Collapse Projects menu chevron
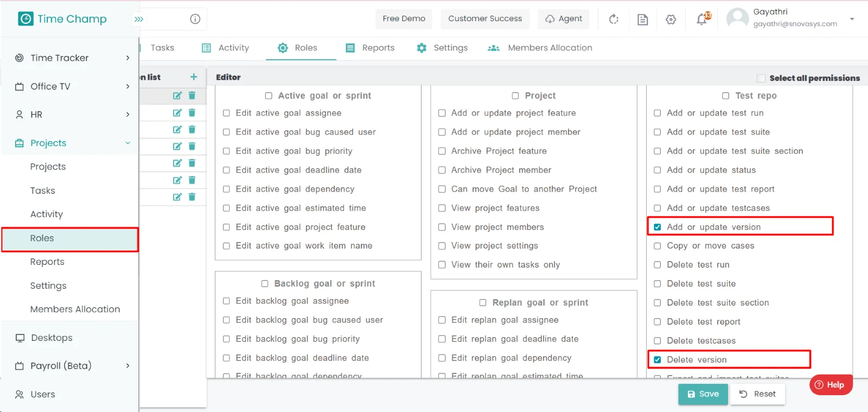This screenshot has width=868, height=412. coord(128,143)
